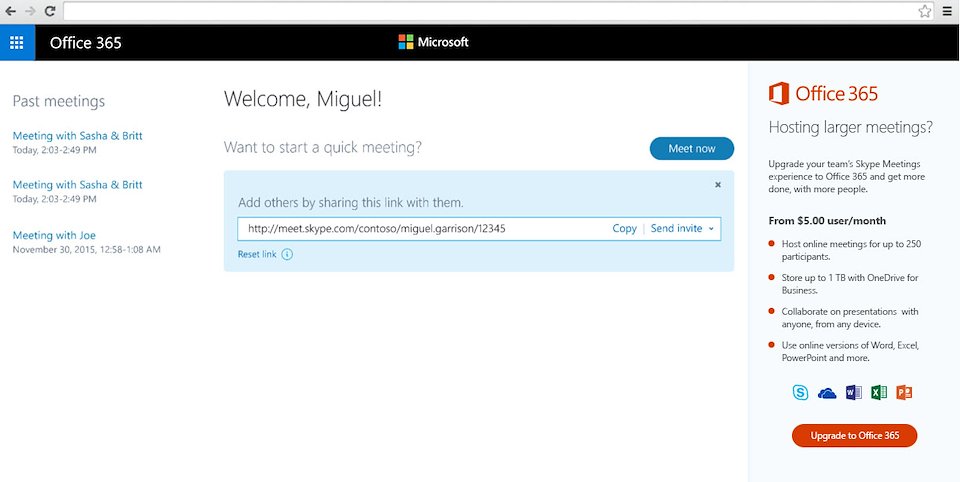This screenshot has width=960, height=482.
Task: Dismiss the share link panel with X
Action: [x=718, y=184]
